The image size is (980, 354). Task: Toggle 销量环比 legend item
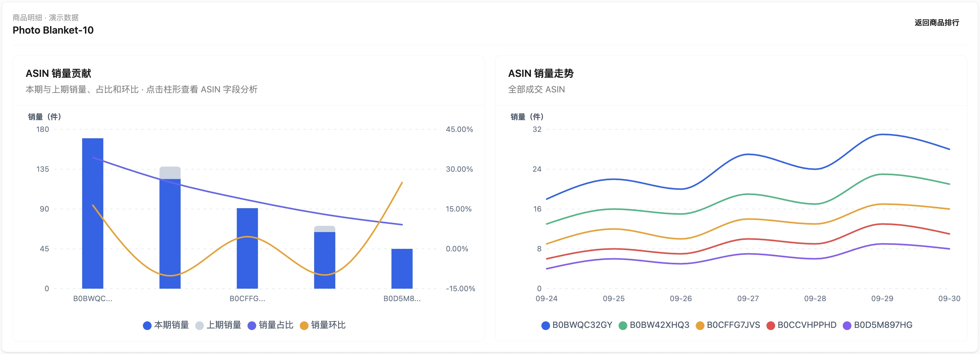pyautogui.click(x=323, y=325)
